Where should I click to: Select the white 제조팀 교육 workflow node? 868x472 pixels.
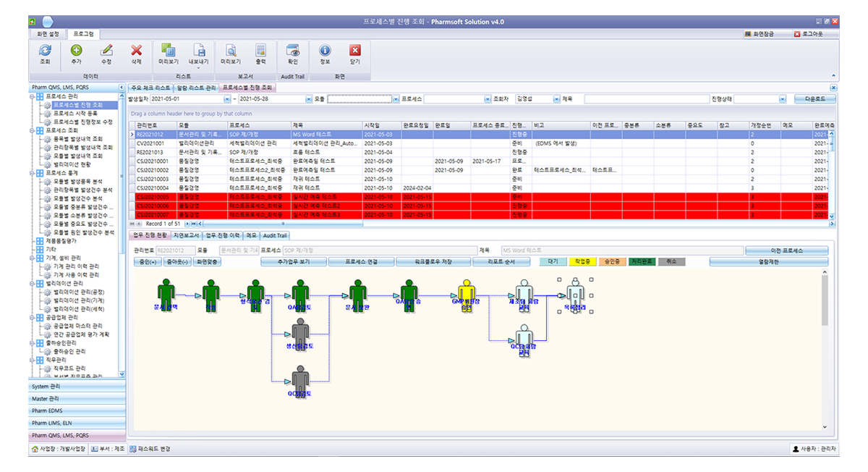[x=524, y=295]
